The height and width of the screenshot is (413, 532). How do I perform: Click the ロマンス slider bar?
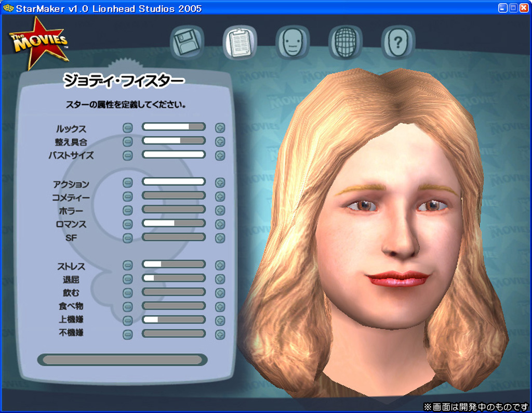pos(174,223)
